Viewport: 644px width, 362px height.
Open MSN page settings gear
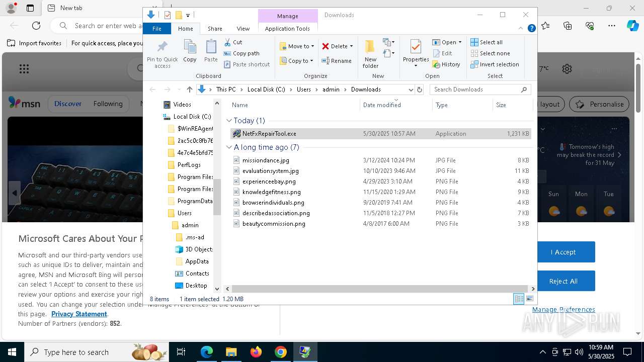tap(567, 69)
